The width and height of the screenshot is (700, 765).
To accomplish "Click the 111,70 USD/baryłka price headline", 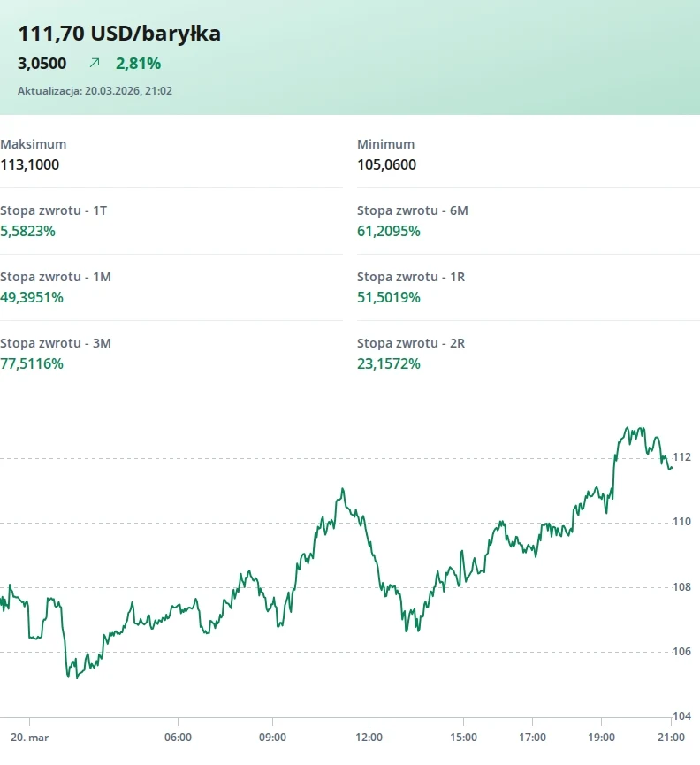I will (119, 34).
